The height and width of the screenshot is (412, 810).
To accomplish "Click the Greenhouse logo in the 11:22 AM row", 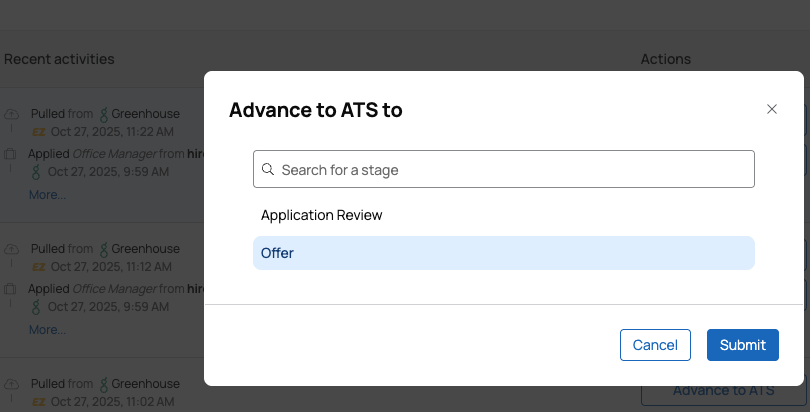I will tap(104, 114).
